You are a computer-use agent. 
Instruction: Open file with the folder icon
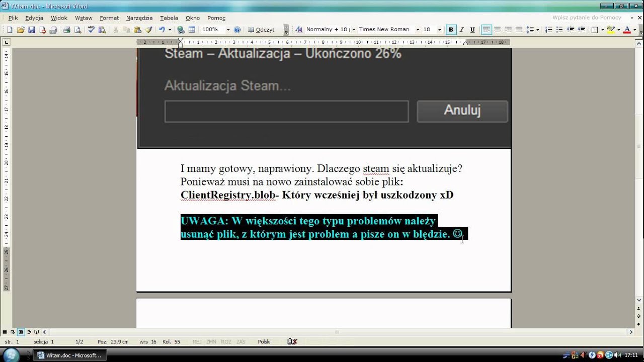coord(21,30)
